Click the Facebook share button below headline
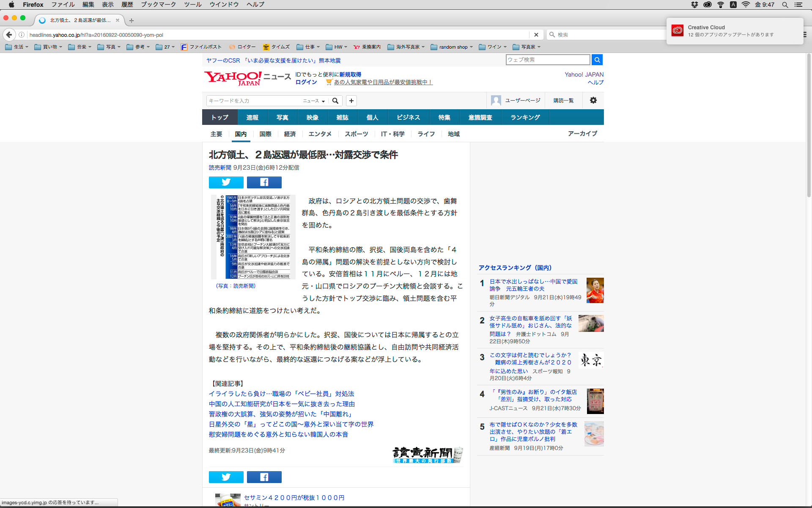The width and height of the screenshot is (812, 508). (x=264, y=182)
